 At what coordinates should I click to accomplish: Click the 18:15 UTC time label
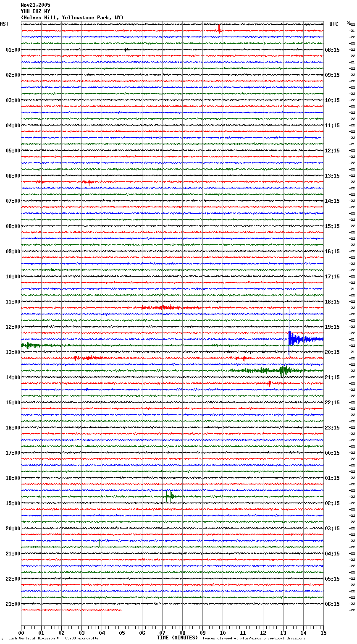click(x=332, y=302)
